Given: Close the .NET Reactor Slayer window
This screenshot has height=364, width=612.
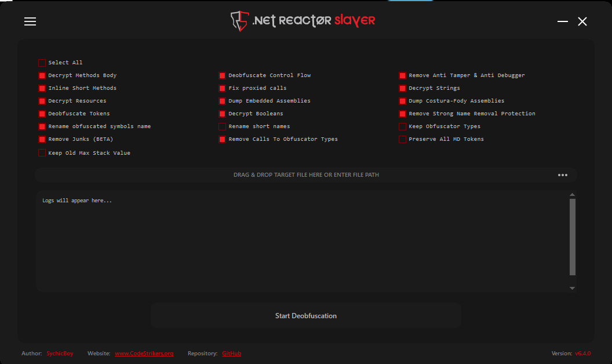Looking at the screenshot, I should (x=582, y=21).
